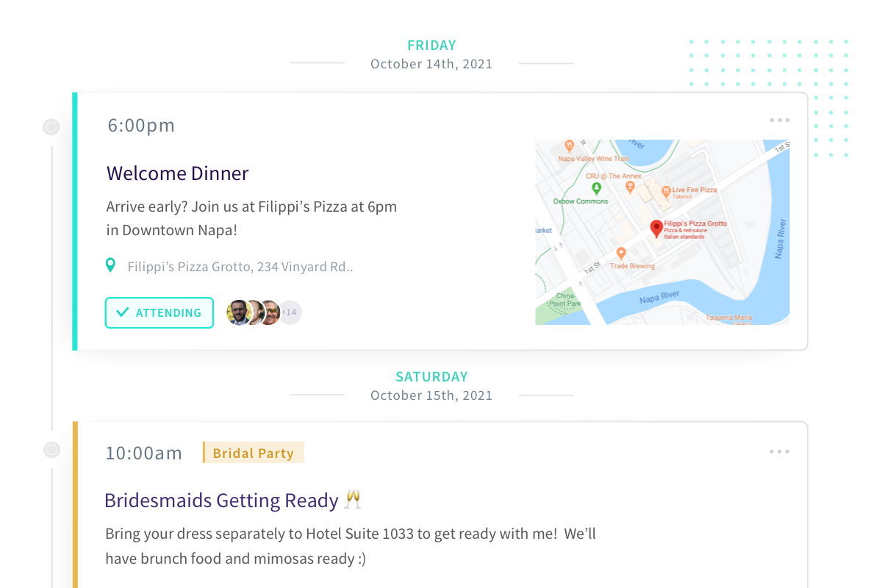
Task: Click the first attendee avatar with glasses
Action: (237, 312)
